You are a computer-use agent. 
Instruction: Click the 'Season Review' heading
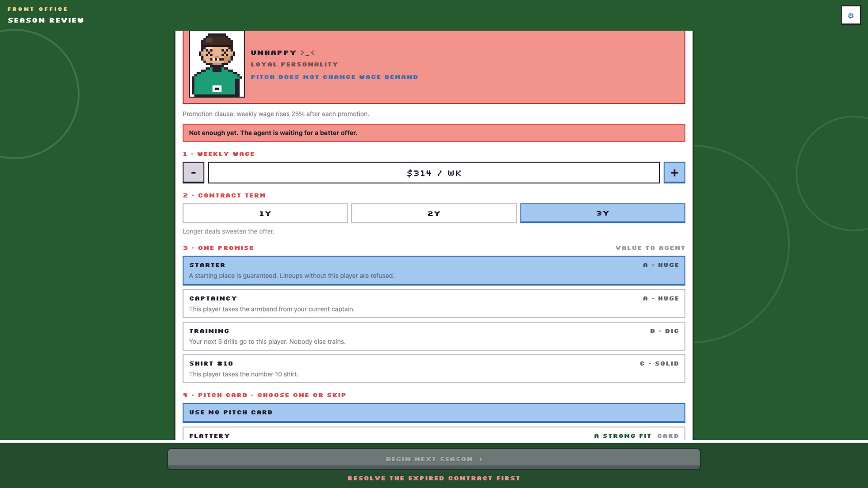46,20
